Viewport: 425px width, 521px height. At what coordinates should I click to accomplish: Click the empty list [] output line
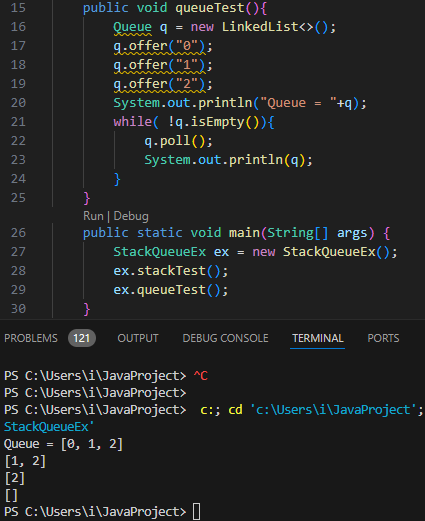pyautogui.click(x=11, y=495)
